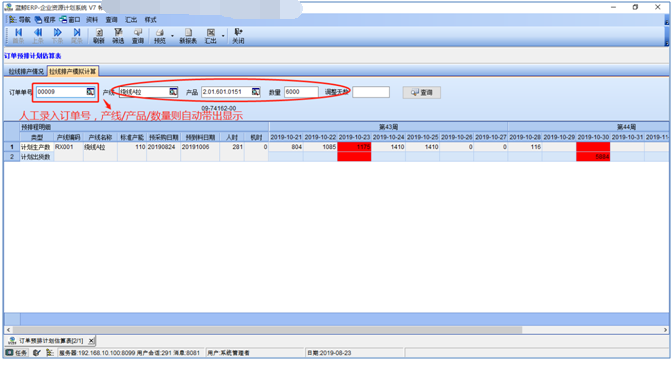Jump to last record with 尾条 icon
The width and height of the screenshot is (672, 368).
coord(77,36)
